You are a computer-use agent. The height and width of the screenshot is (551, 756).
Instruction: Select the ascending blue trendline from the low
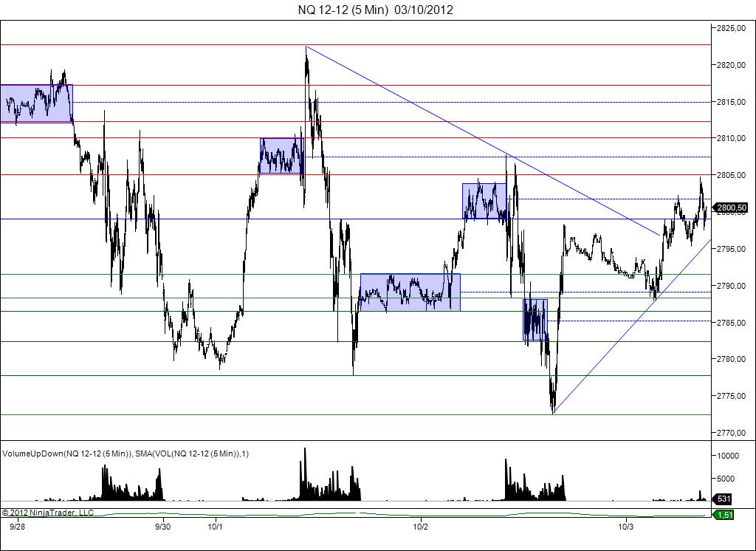coord(633,326)
